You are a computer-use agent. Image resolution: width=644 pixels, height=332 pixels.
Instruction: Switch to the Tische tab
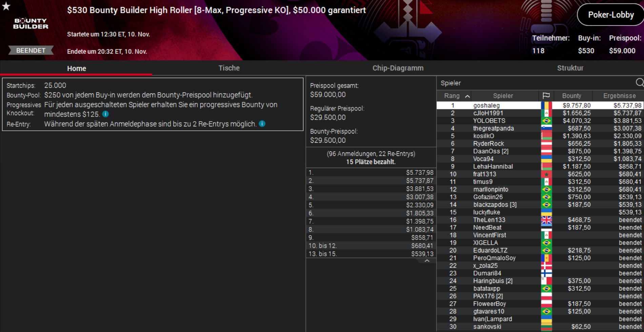click(229, 68)
